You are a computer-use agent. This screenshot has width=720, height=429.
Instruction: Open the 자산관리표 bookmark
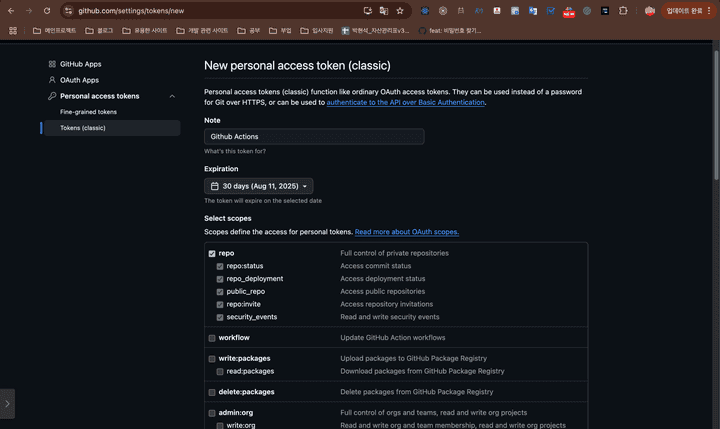[375, 31]
